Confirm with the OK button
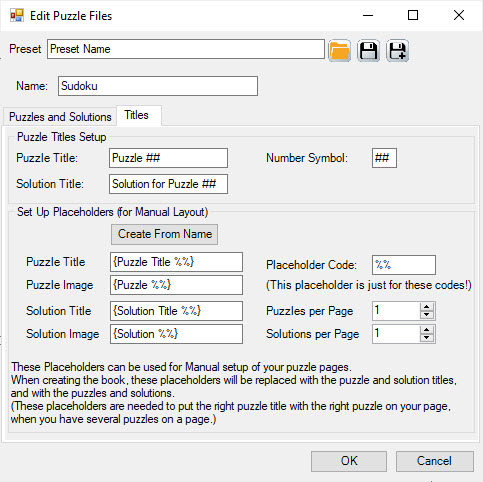Viewport: 483px width, 482px height. [349, 461]
